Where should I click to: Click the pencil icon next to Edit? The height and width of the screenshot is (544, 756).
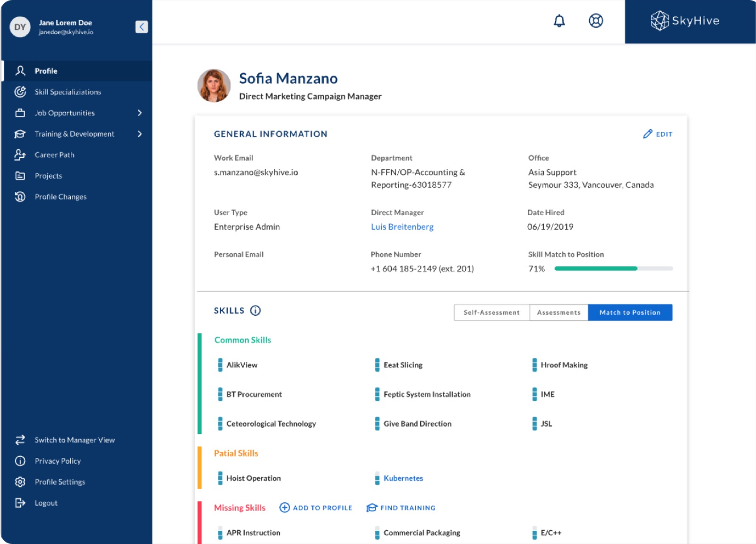pos(647,134)
